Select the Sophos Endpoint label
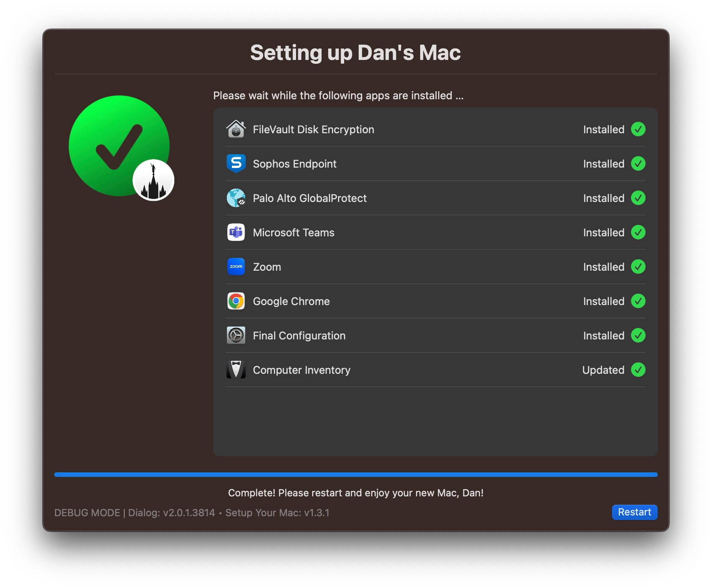 pos(295,164)
